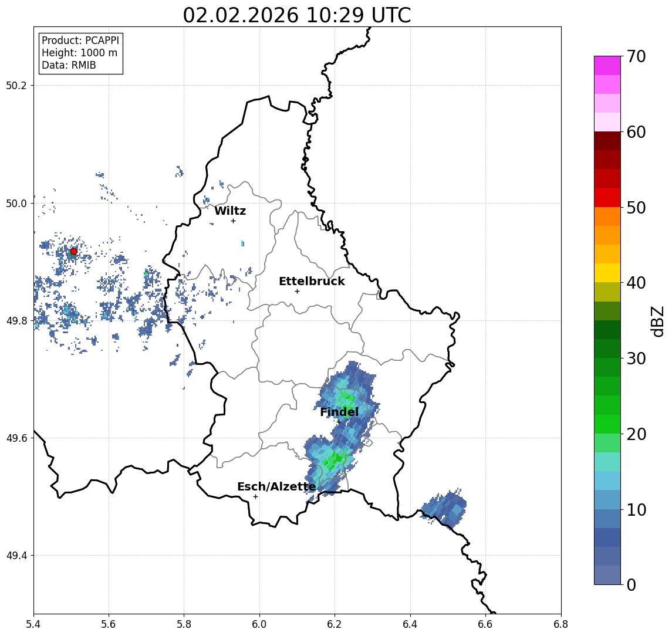Click the longitude axis label 5.4
The width and height of the screenshot is (672, 636).
(x=33, y=624)
